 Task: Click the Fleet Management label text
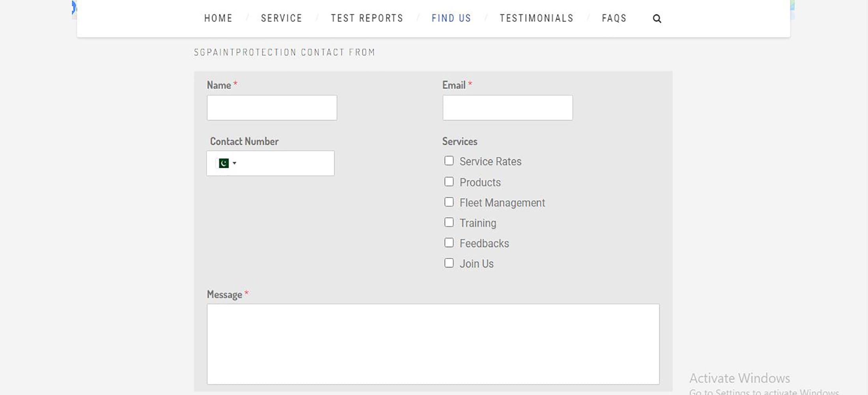pyautogui.click(x=502, y=203)
